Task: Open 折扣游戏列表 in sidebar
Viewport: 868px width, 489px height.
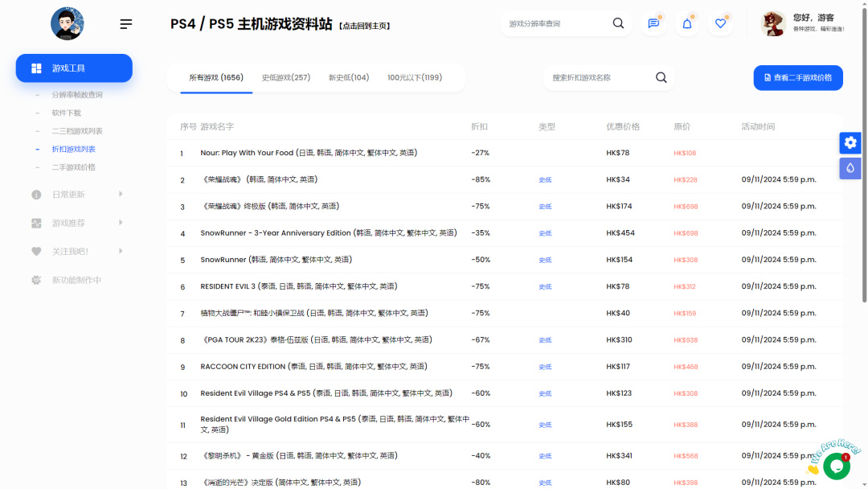Action: [74, 149]
